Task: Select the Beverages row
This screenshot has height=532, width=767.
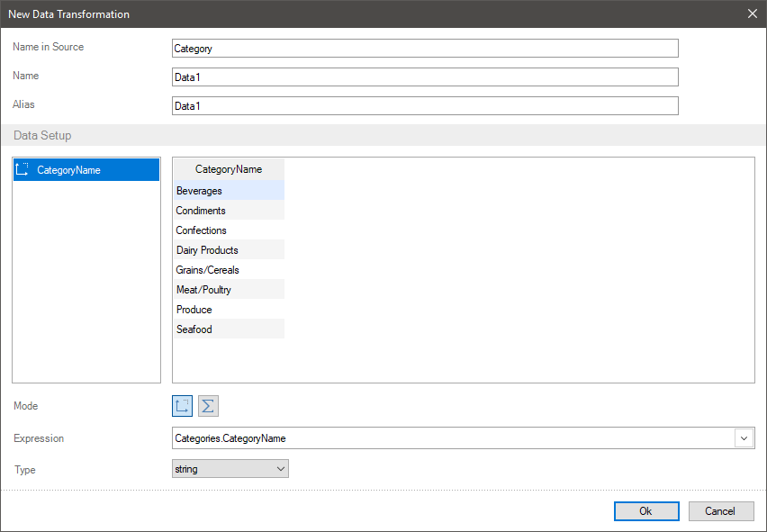Action: click(229, 191)
